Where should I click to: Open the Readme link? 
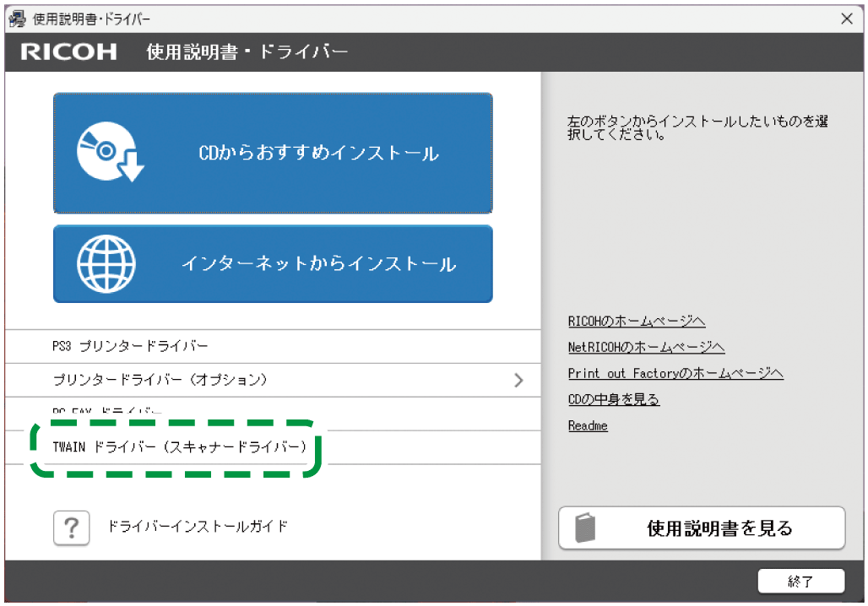pos(588,425)
